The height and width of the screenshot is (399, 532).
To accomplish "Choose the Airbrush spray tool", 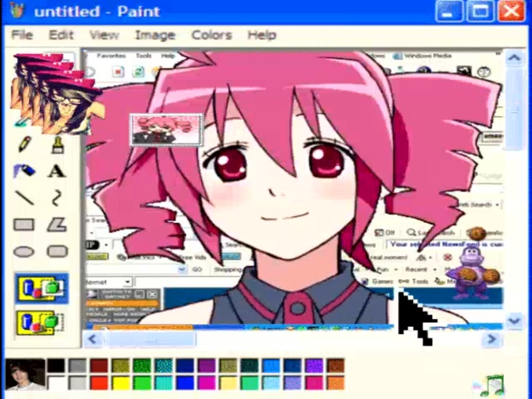I will 24,170.
